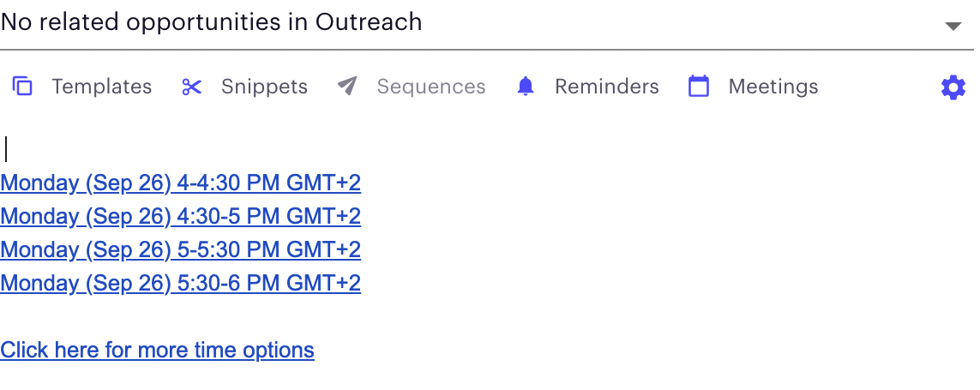The height and width of the screenshot is (390, 980).
Task: Open settings with the gear icon
Action: 953,87
